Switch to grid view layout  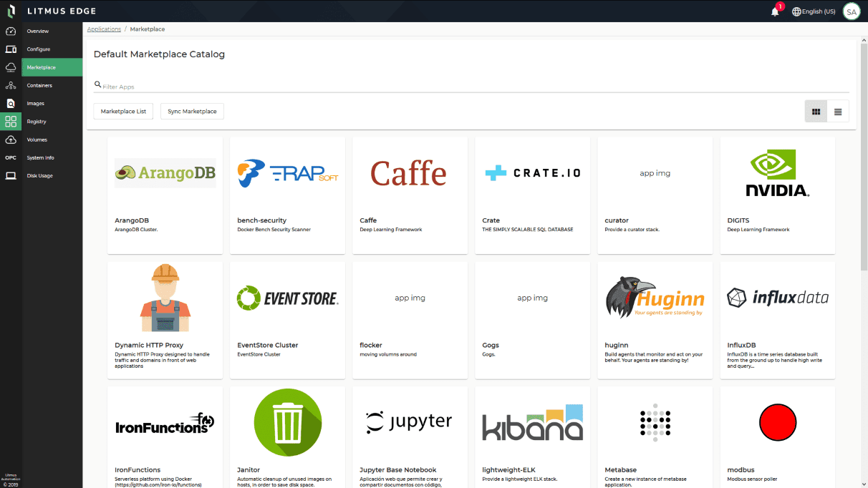coord(816,112)
